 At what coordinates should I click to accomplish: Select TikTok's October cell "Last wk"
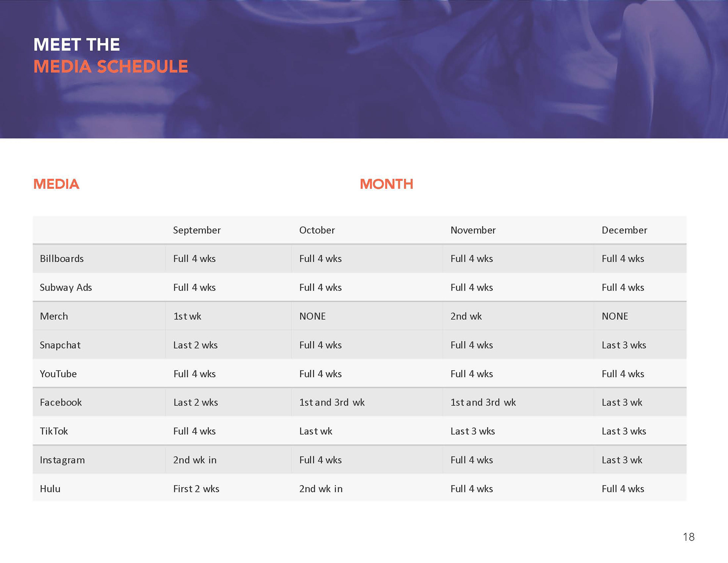tap(315, 431)
